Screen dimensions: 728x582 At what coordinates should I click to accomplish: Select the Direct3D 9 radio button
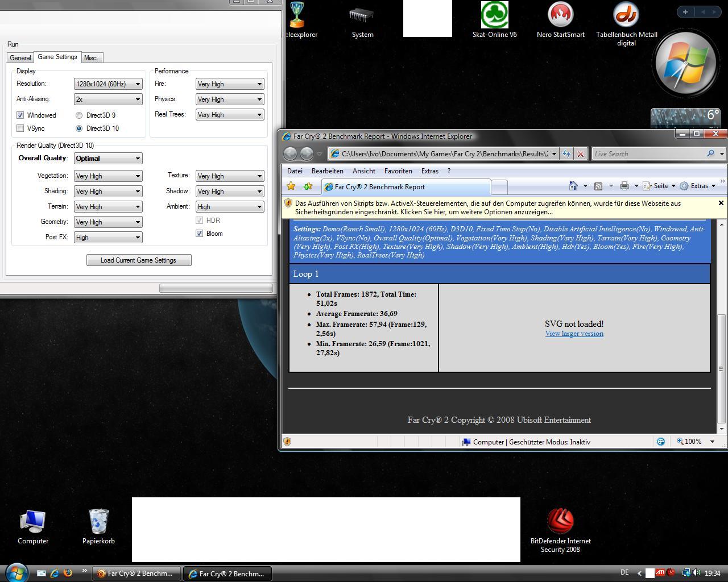coord(79,115)
